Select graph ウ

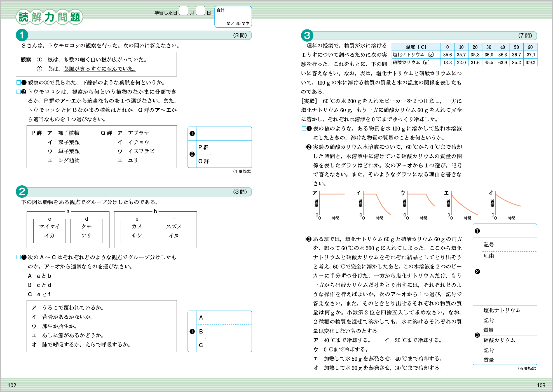[x=419, y=205]
